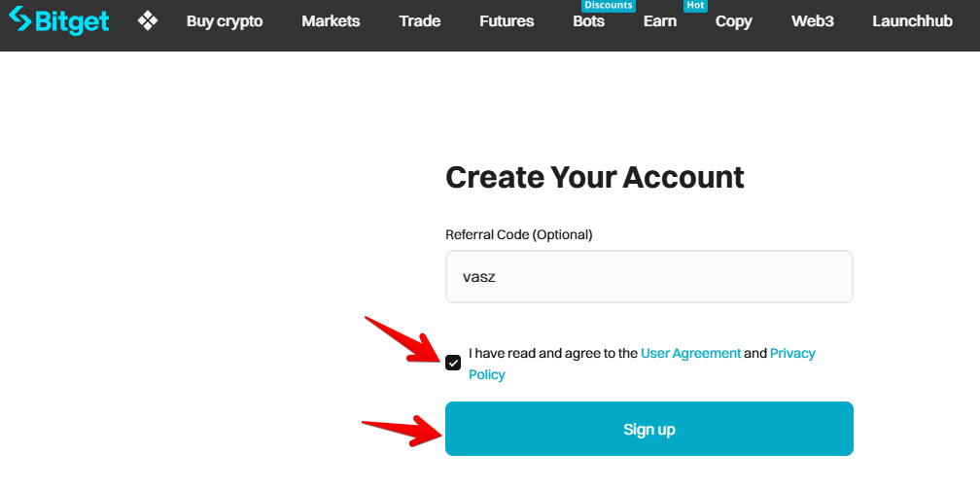Viewport: 980px width, 489px height.
Task: Open the Trade navigation menu
Action: pos(420,21)
